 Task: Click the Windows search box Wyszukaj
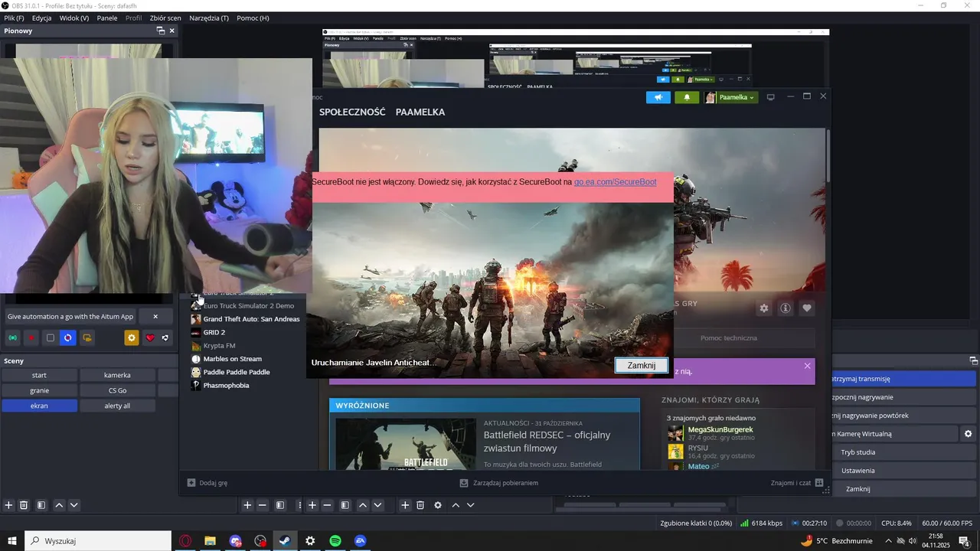tap(98, 541)
